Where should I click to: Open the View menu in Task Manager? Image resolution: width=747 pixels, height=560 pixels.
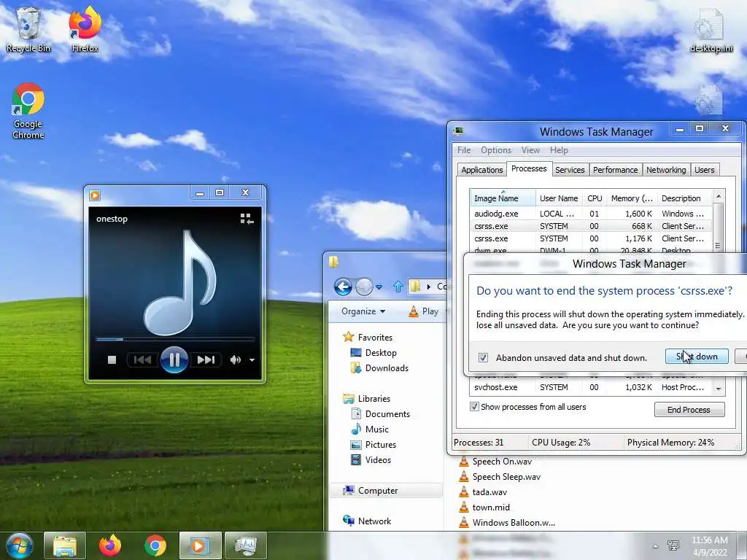point(530,150)
